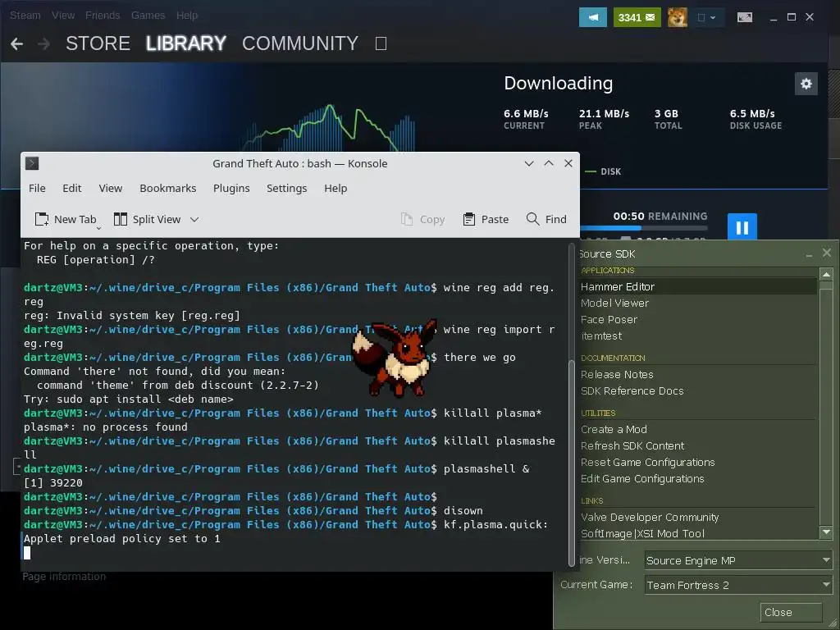Open Steam download settings gear
840x630 pixels.
(806, 84)
